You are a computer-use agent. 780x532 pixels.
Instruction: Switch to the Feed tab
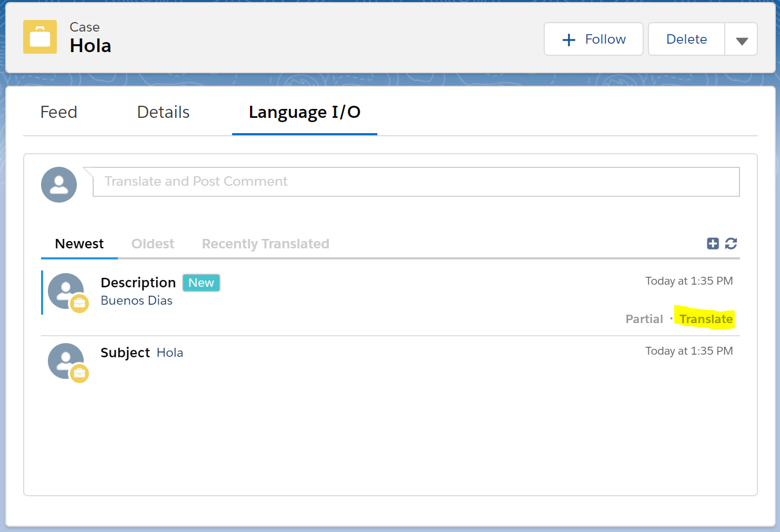click(59, 112)
